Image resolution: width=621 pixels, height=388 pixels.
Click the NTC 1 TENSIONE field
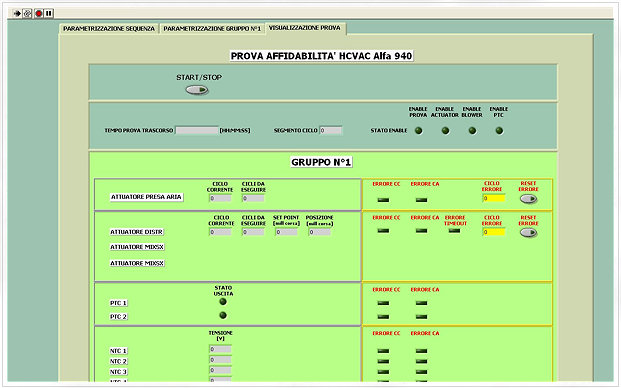pos(220,349)
